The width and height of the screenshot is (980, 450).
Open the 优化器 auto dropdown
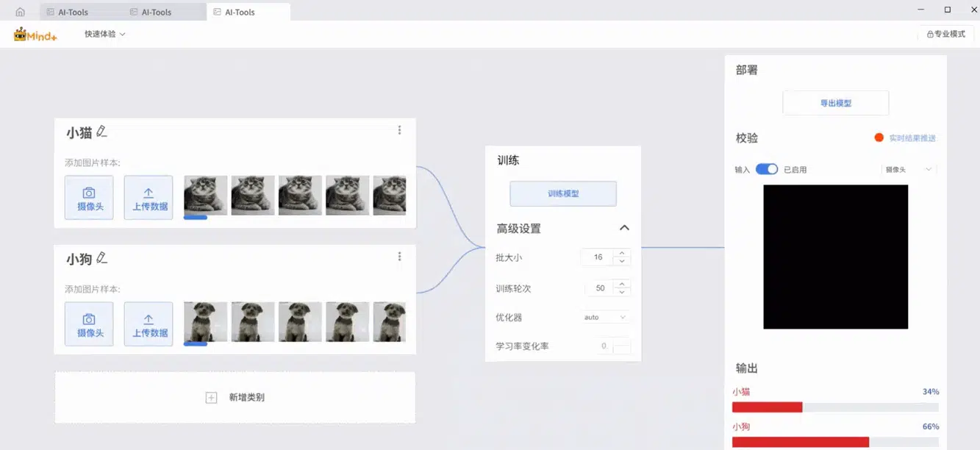pos(606,317)
